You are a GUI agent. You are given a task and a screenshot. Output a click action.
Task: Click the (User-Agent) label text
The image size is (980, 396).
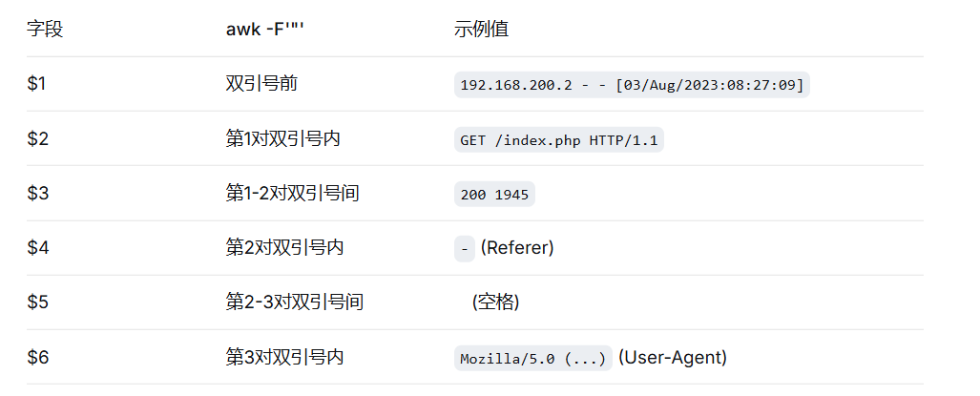[x=672, y=358]
